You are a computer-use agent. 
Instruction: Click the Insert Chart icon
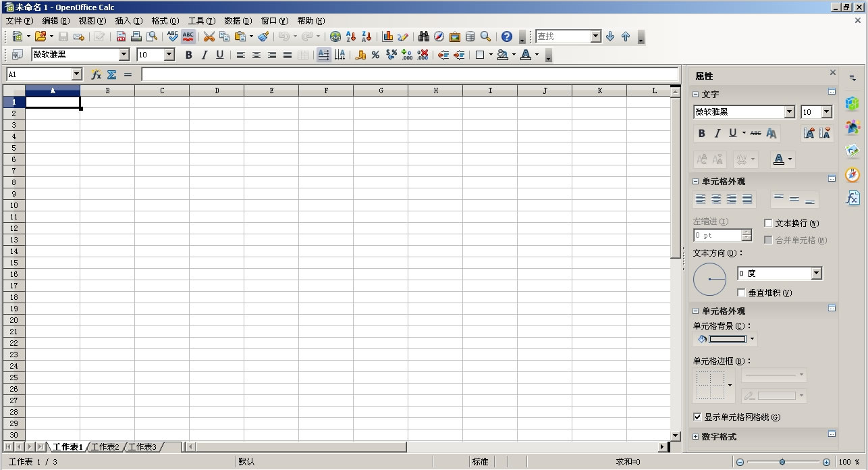click(x=387, y=36)
